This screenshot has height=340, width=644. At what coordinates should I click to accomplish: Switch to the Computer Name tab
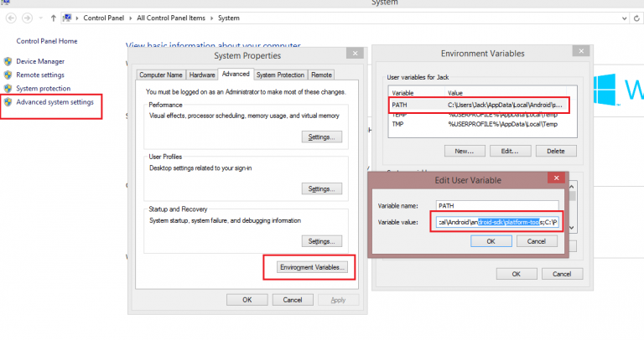click(x=160, y=75)
